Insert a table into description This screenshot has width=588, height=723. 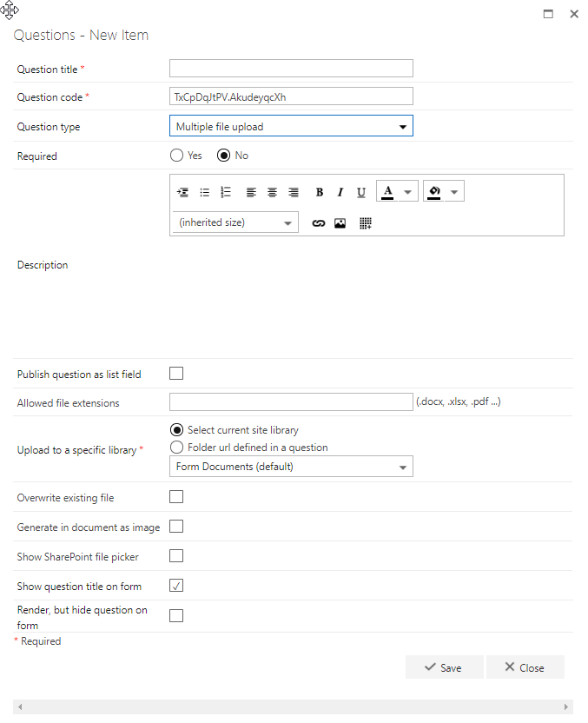366,223
